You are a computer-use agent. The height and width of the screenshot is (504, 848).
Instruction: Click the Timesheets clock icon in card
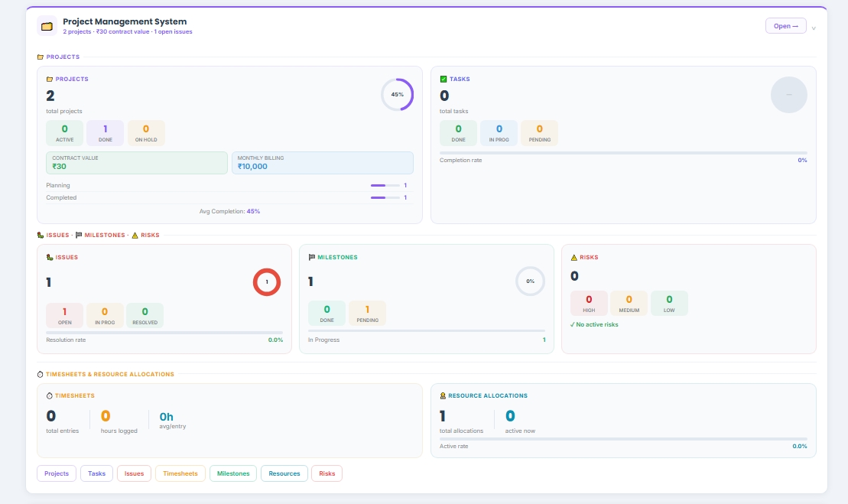[x=49, y=396]
